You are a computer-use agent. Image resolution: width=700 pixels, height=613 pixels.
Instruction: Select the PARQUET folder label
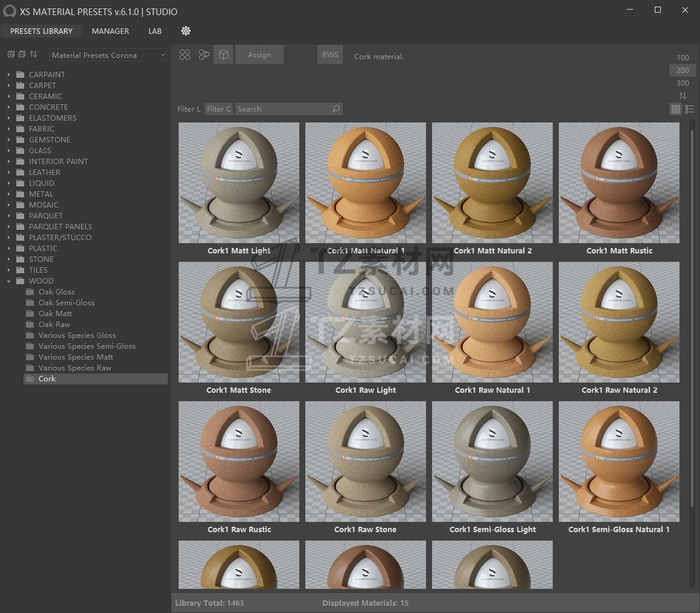pos(46,215)
